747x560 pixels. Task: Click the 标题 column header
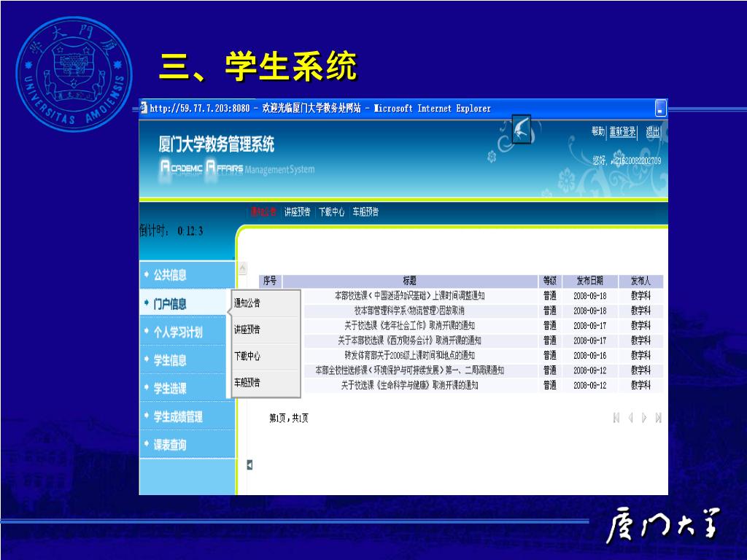(x=410, y=281)
